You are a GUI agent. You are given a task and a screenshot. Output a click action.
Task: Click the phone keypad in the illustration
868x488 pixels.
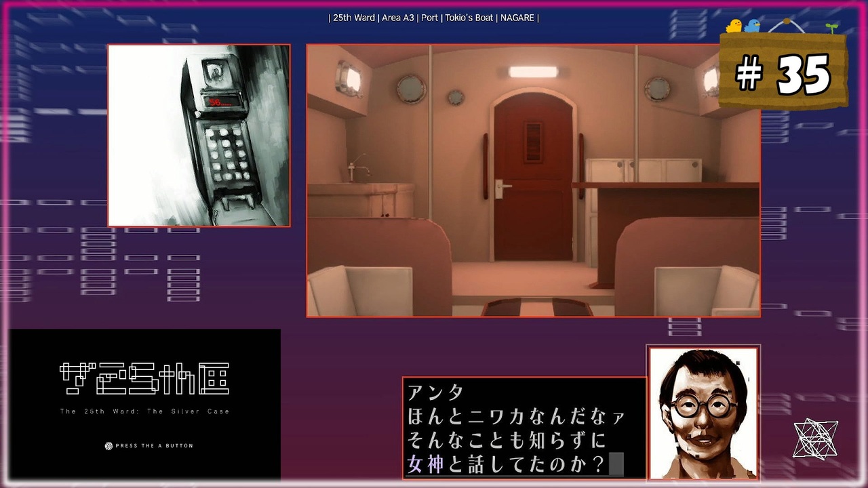[x=227, y=155]
